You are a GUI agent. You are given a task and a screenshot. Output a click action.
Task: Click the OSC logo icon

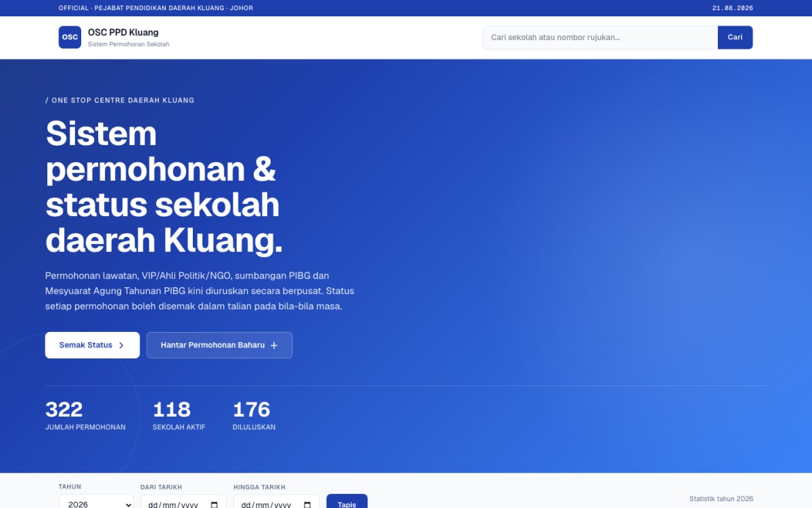70,37
